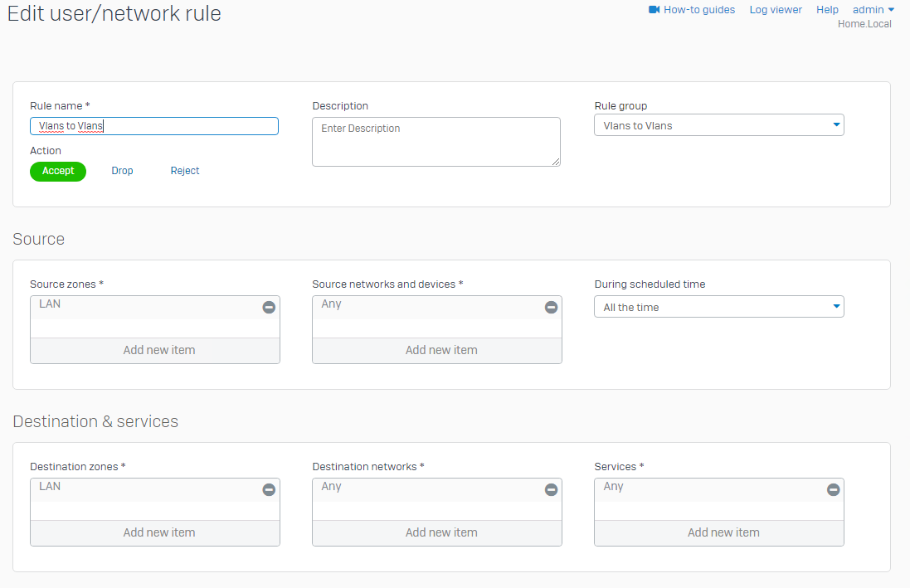Open the Rule group dropdown
This screenshot has width=910, height=588.
click(x=718, y=125)
